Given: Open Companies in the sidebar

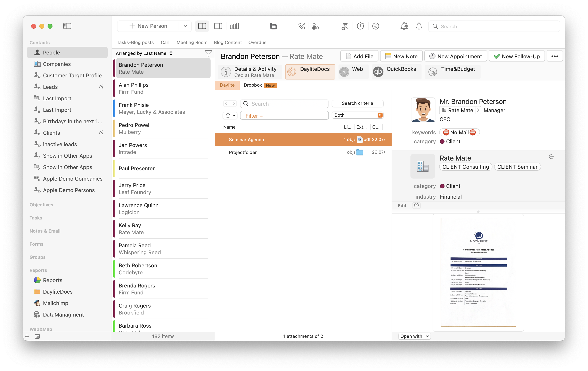Looking at the screenshot, I should click(67, 64).
